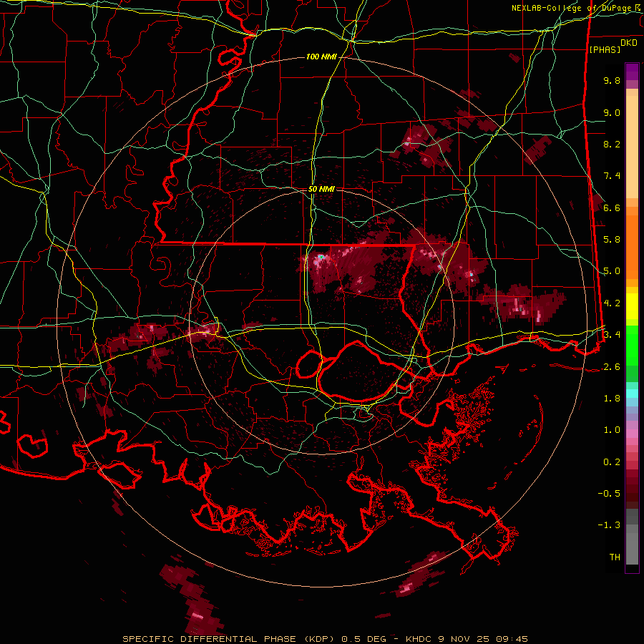Click the 8.2 value on the color scale
Viewport: 644px width, 644px height.
[612, 144]
